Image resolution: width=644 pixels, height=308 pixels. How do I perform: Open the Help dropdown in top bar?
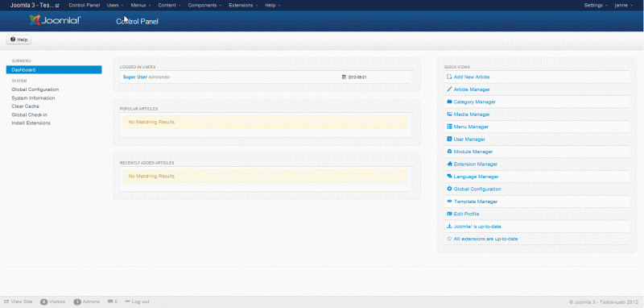[273, 6]
